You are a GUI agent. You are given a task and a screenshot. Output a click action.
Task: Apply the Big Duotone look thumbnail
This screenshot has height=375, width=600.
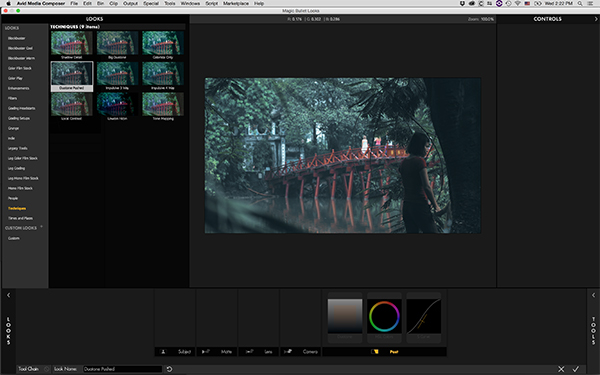point(117,43)
